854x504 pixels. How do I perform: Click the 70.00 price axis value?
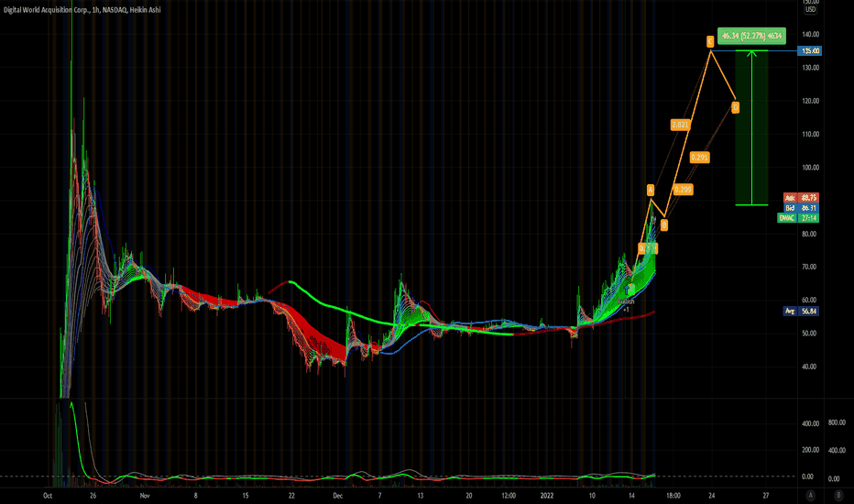tap(809, 267)
